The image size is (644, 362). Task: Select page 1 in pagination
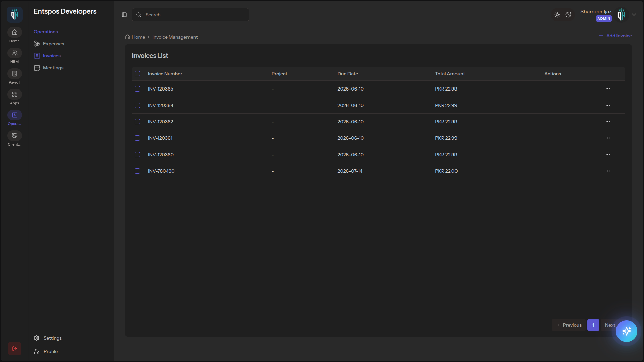[x=593, y=325]
